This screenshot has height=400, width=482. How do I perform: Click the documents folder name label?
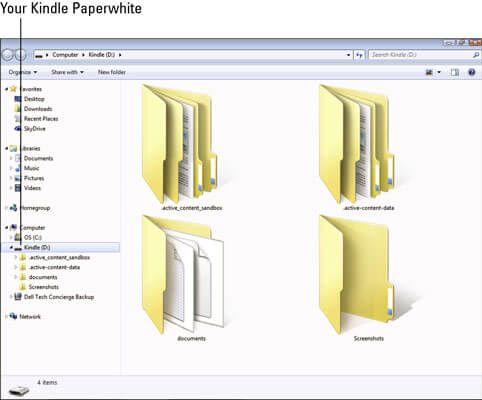tap(191, 339)
